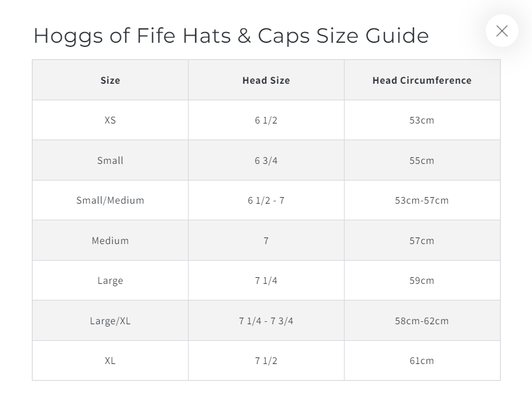This screenshot has width=532, height=402.
Task: Click the 55cm circumference value
Action: click(x=422, y=160)
